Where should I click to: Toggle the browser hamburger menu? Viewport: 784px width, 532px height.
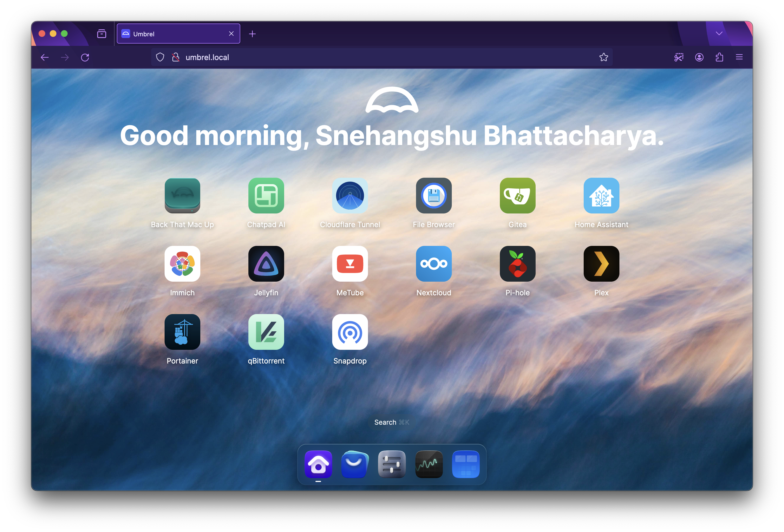[740, 57]
